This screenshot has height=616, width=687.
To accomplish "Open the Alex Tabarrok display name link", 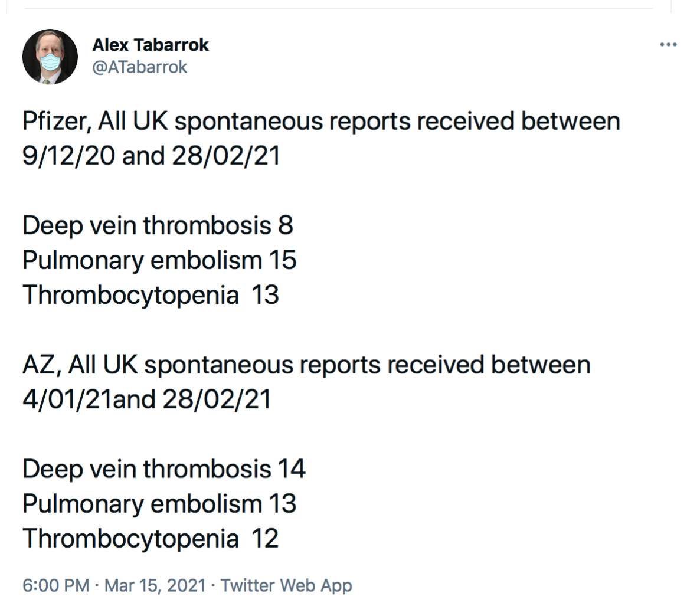I will coord(151,45).
